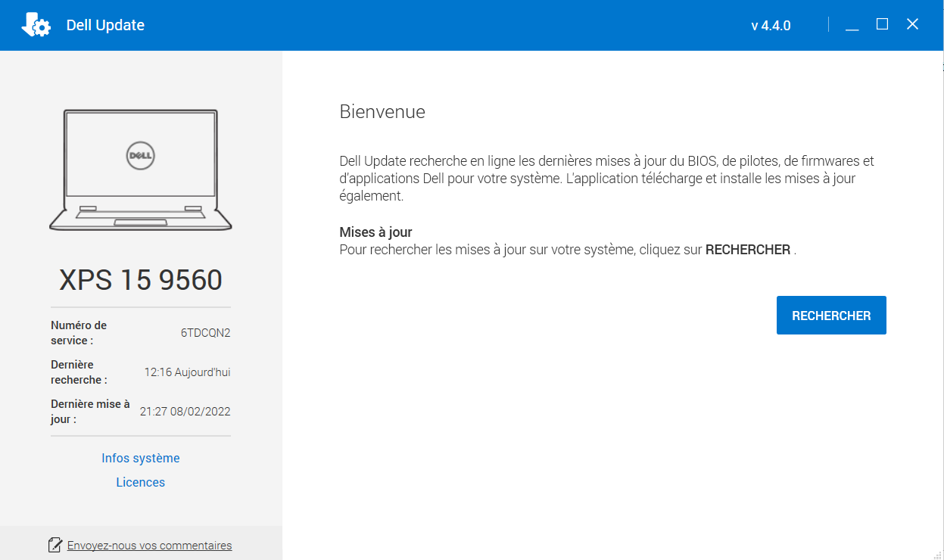Viewport: 944px width, 560px height.
Task: Close the Dell Update window
Action: tap(912, 24)
